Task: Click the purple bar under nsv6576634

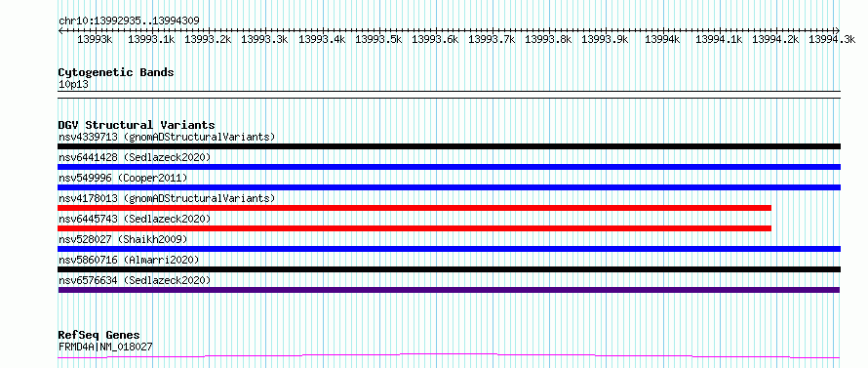Action: (x=449, y=290)
